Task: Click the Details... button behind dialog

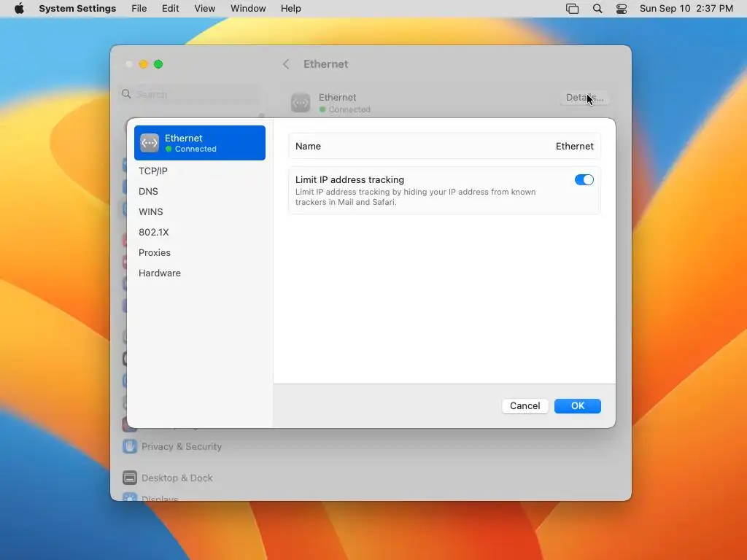Action: click(584, 98)
